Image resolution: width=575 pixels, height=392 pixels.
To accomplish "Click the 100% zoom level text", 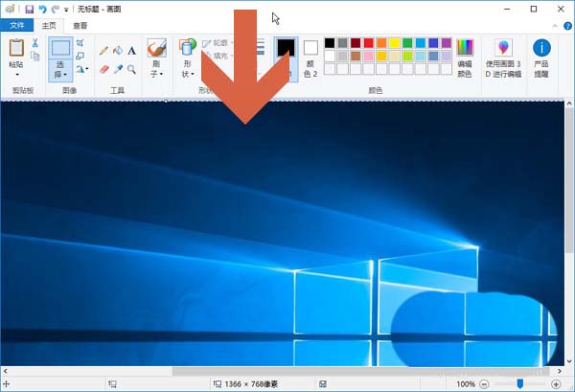I will click(466, 384).
